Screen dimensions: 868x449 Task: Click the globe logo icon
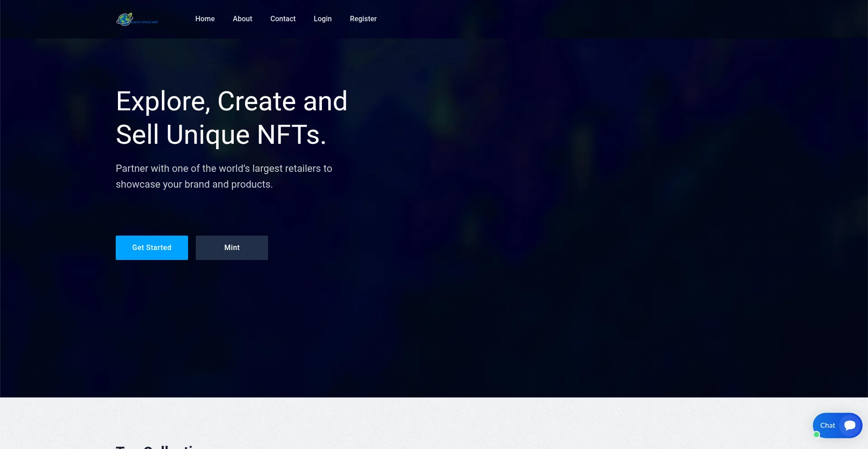[124, 19]
